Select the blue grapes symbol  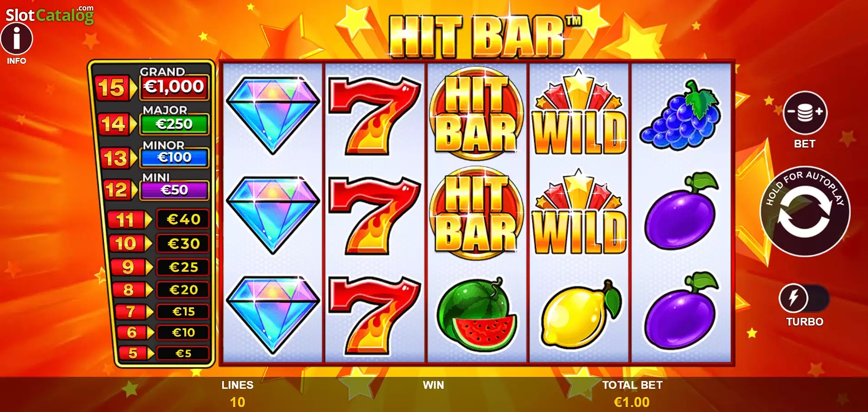click(x=681, y=115)
